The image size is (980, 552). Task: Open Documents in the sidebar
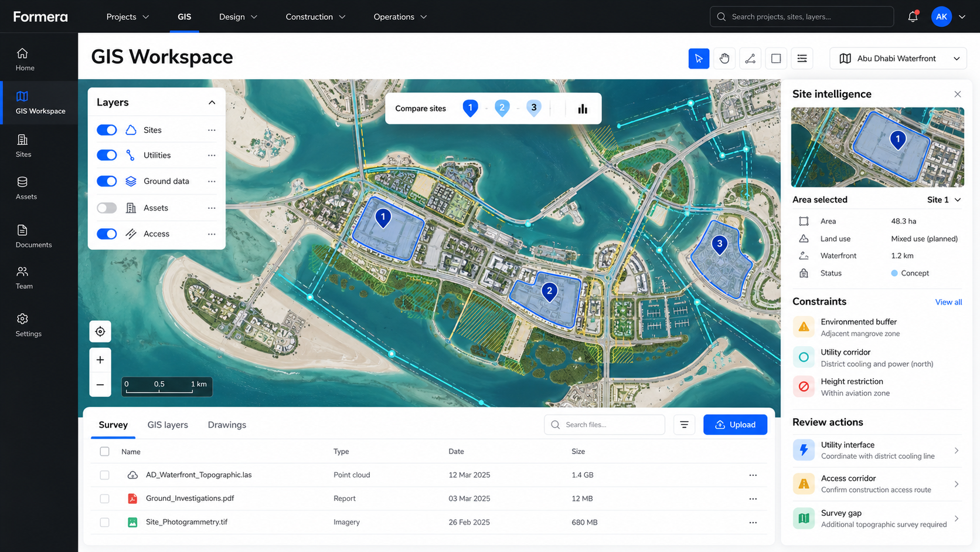pyautogui.click(x=33, y=236)
